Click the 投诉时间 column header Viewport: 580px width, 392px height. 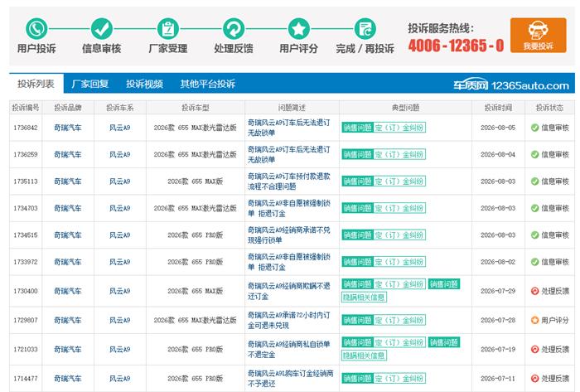tap(498, 108)
